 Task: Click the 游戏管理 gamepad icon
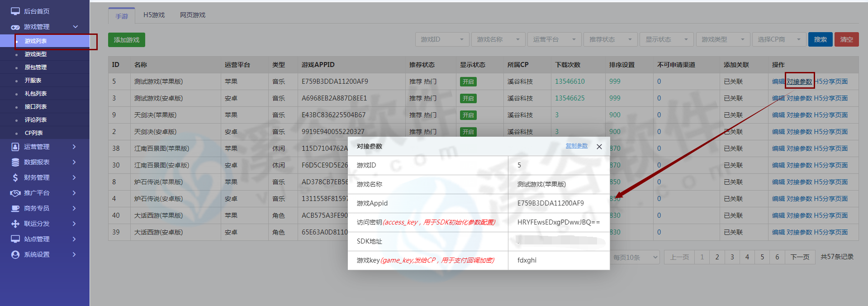(x=15, y=27)
